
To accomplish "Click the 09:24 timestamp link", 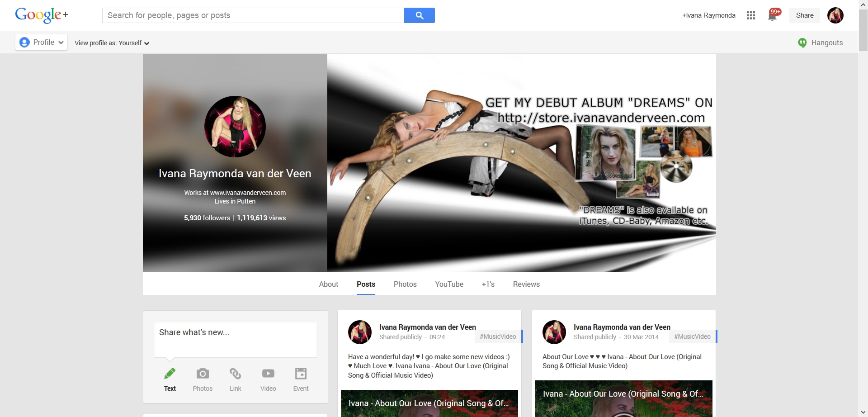I will click(437, 337).
